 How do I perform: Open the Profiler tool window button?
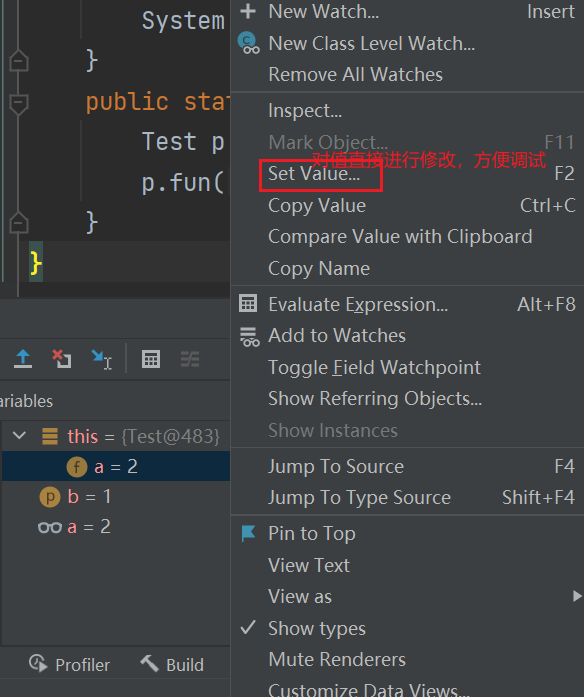69,665
